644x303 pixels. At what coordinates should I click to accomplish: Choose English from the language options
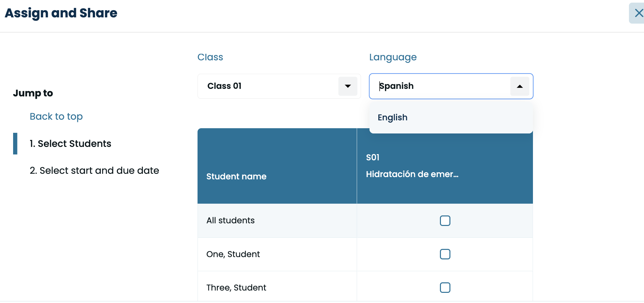coord(451,117)
